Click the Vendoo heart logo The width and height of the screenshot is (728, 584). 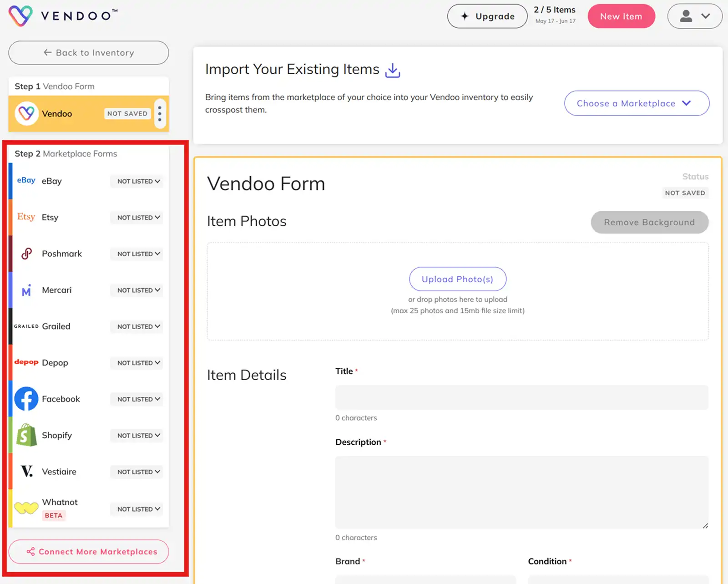[x=20, y=16]
